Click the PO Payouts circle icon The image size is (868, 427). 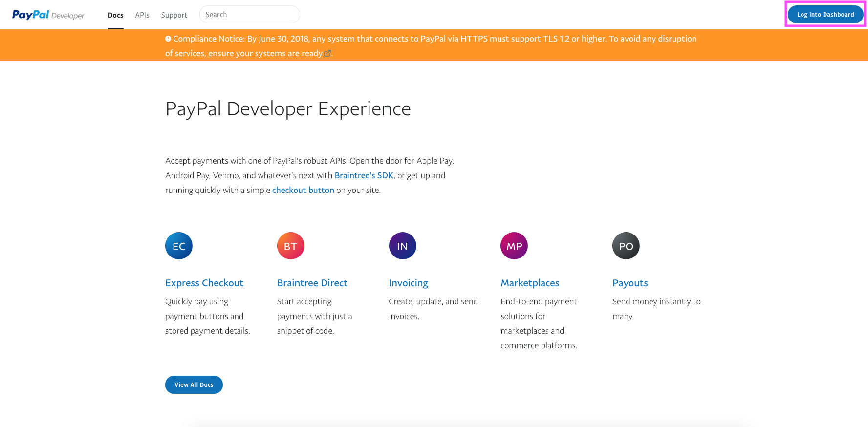point(626,246)
